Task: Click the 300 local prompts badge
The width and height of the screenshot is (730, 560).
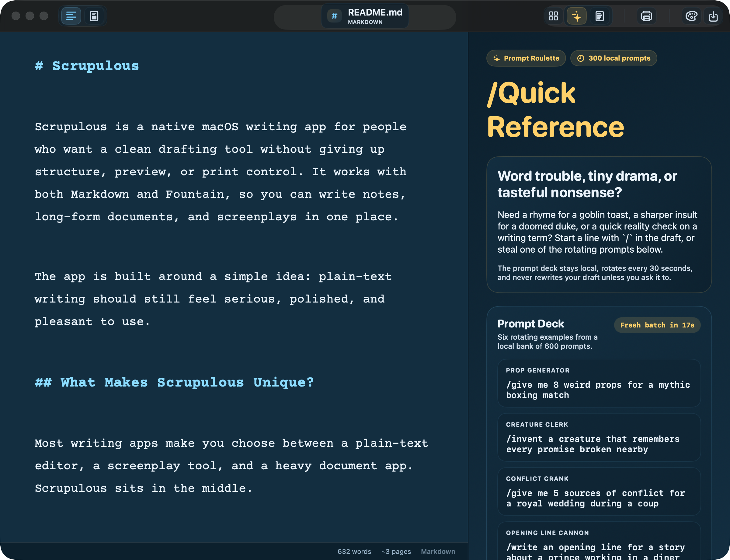Action: click(x=614, y=58)
